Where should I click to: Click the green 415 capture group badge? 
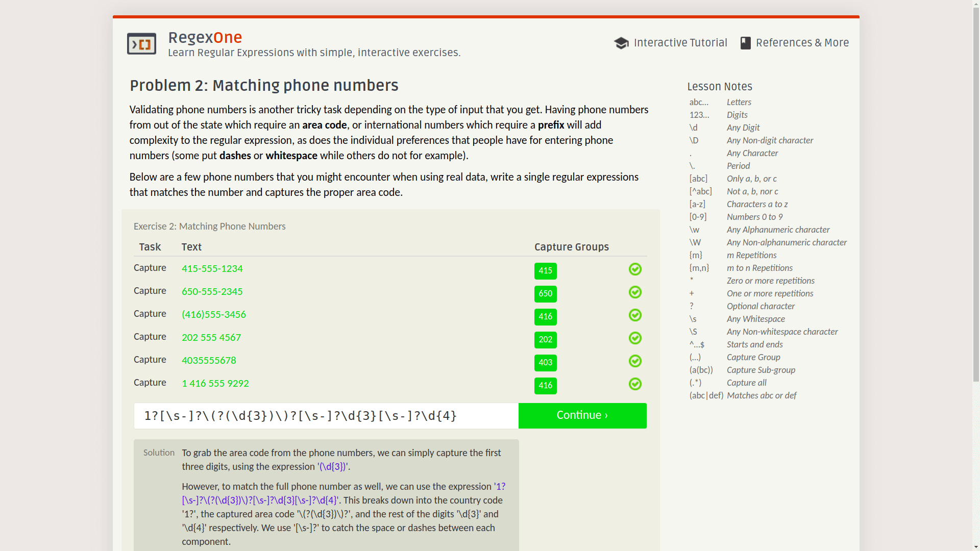pyautogui.click(x=545, y=271)
